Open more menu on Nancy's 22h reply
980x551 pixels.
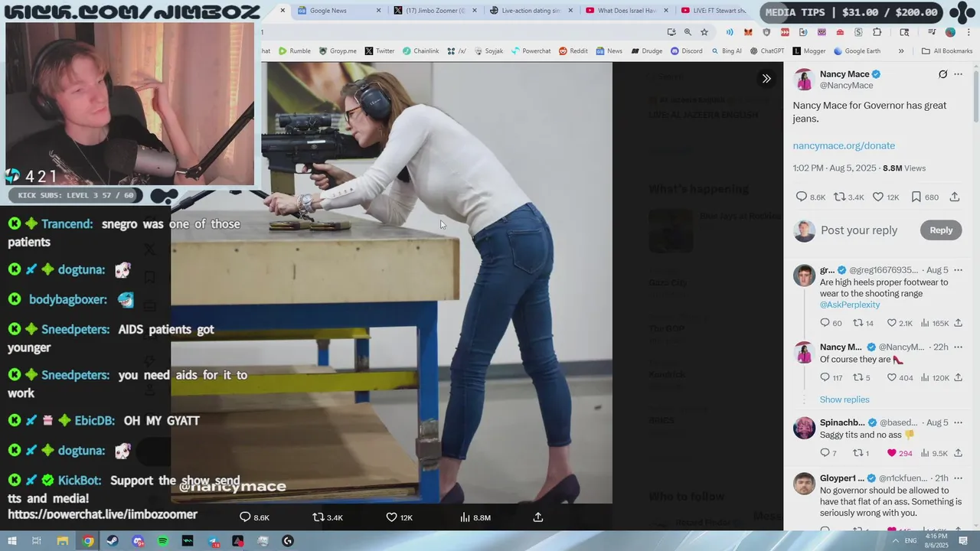tap(958, 347)
